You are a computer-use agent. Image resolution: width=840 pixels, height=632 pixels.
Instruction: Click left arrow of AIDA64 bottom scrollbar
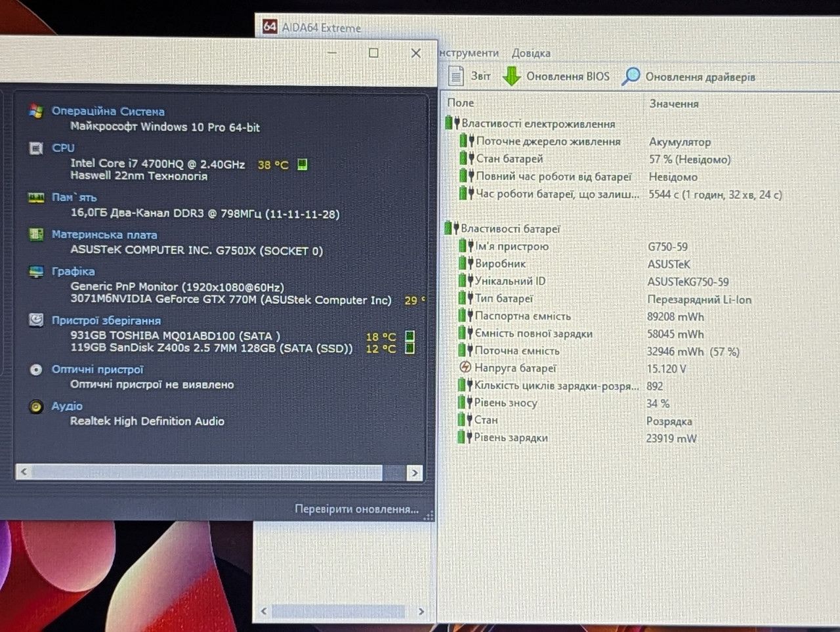(264, 611)
